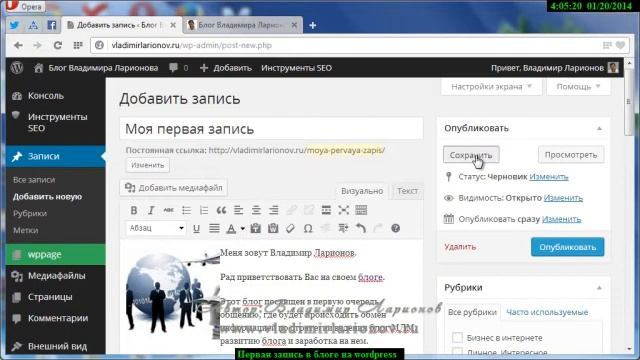Click Изменить next to Видимость: Открыто

tap(563, 198)
